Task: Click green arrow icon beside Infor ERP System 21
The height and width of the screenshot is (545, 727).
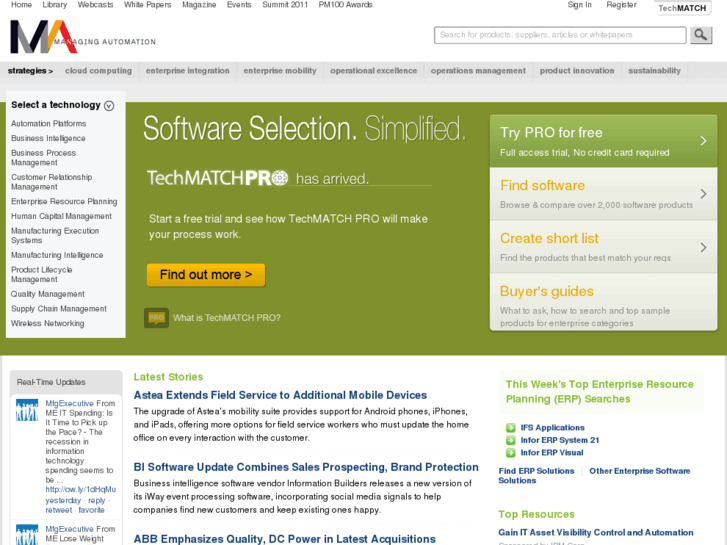Action: pyautogui.click(x=510, y=440)
